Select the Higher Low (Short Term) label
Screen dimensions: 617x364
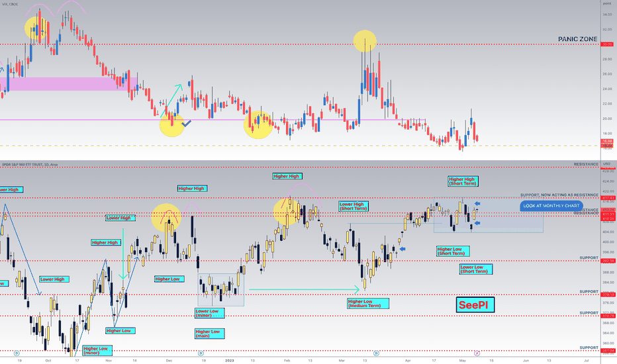tap(453, 251)
